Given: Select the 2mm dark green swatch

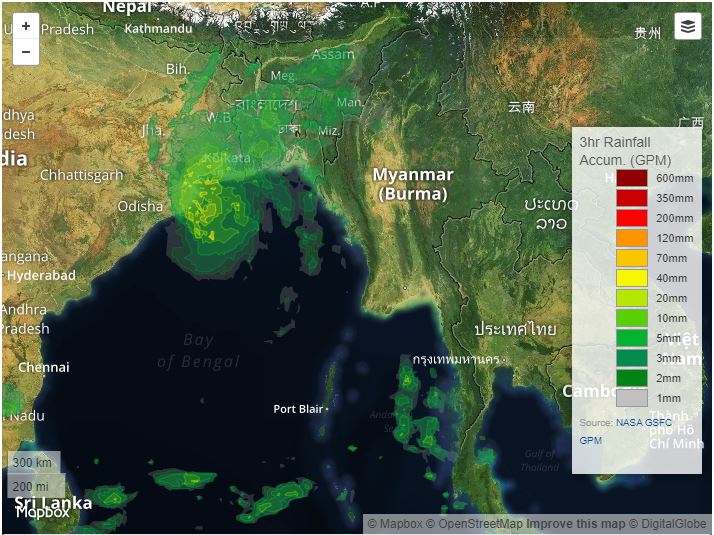Looking at the screenshot, I should tap(632, 378).
